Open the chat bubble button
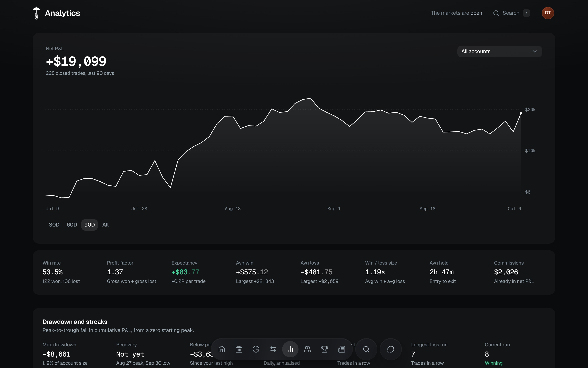The image size is (588, 368). coord(390,349)
